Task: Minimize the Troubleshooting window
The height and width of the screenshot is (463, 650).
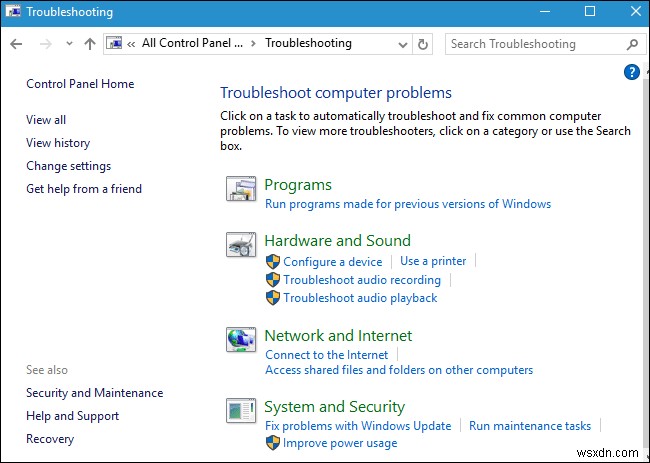Action: pyautogui.click(x=545, y=12)
